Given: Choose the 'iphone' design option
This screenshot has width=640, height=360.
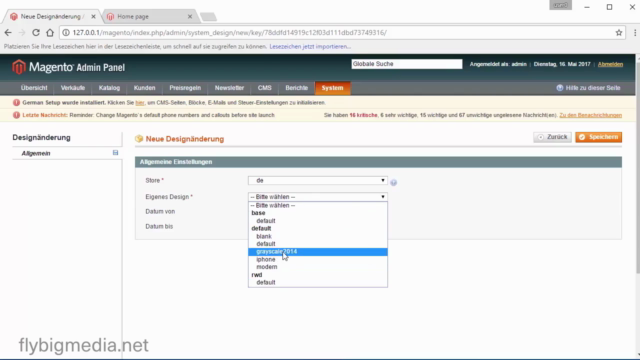Looking at the screenshot, I should tap(318, 260).
